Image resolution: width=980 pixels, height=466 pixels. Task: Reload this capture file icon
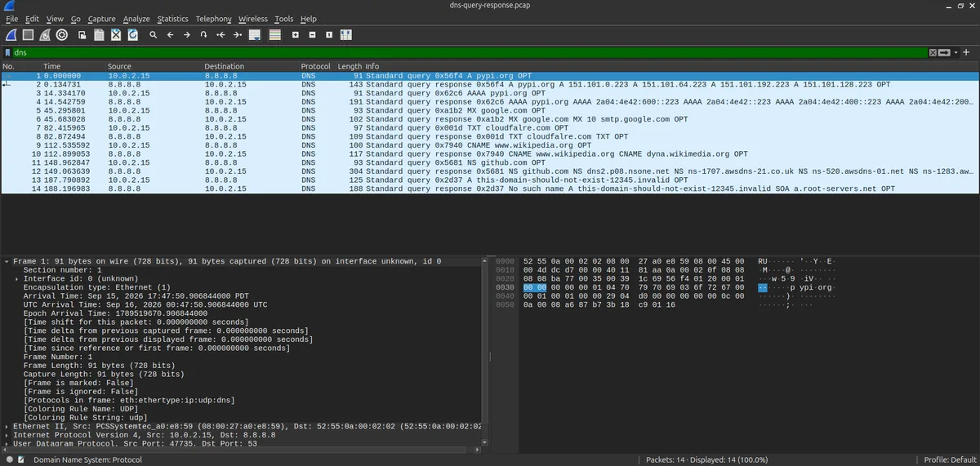(132, 35)
